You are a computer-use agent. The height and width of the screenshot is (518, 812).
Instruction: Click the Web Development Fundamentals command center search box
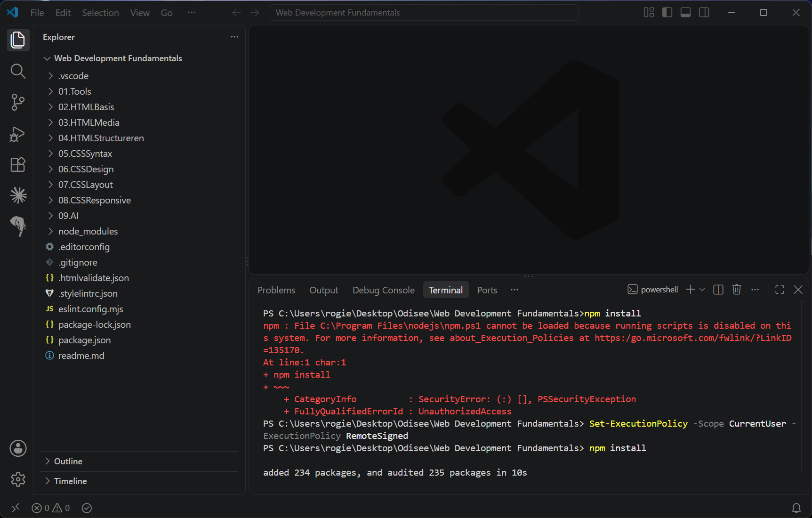click(424, 13)
